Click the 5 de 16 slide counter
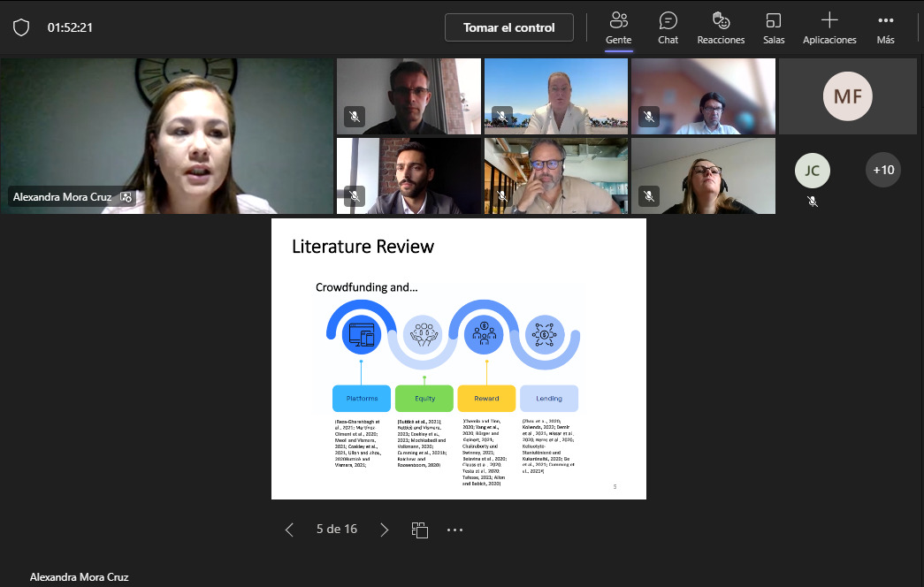The width and height of the screenshot is (924, 587). pyautogui.click(x=337, y=530)
